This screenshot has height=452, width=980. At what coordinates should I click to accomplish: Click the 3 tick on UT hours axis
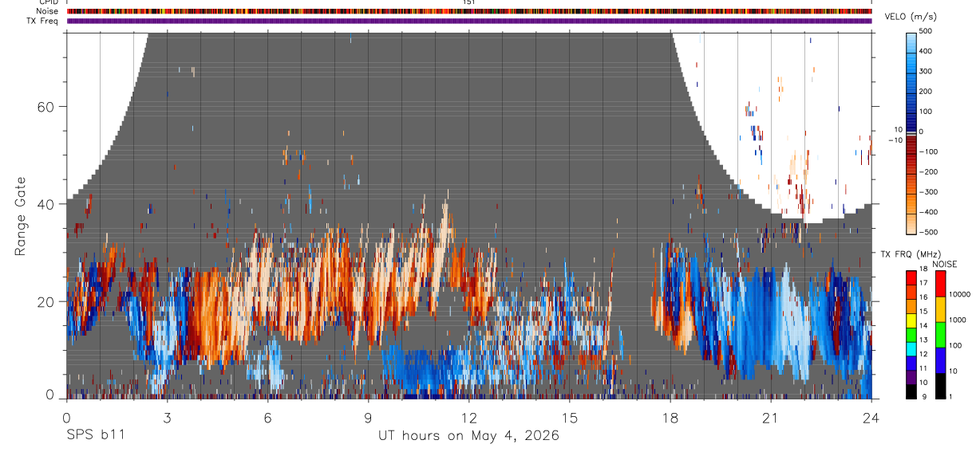167,417
